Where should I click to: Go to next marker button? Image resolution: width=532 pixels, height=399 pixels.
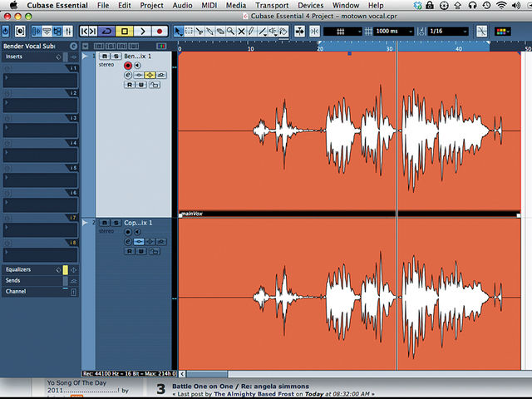tap(93, 32)
